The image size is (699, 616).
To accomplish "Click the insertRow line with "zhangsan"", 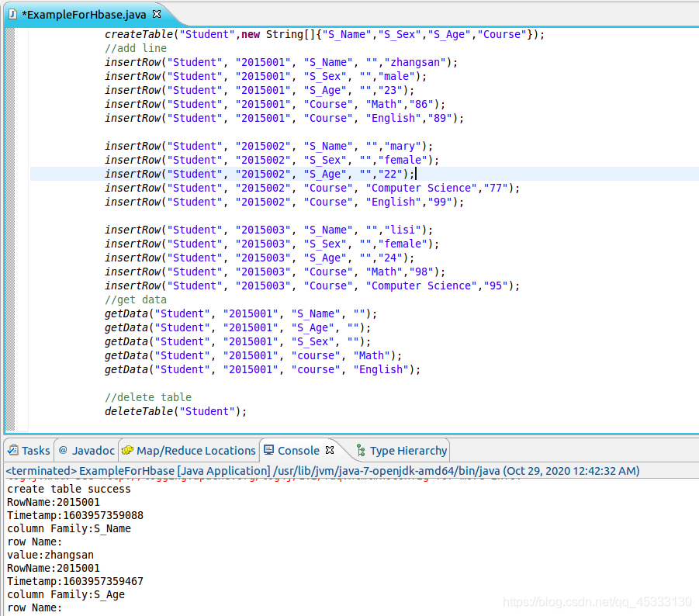I will click(281, 62).
